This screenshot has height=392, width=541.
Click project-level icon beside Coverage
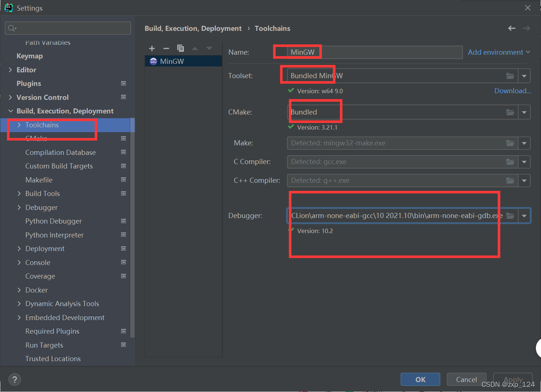(124, 276)
